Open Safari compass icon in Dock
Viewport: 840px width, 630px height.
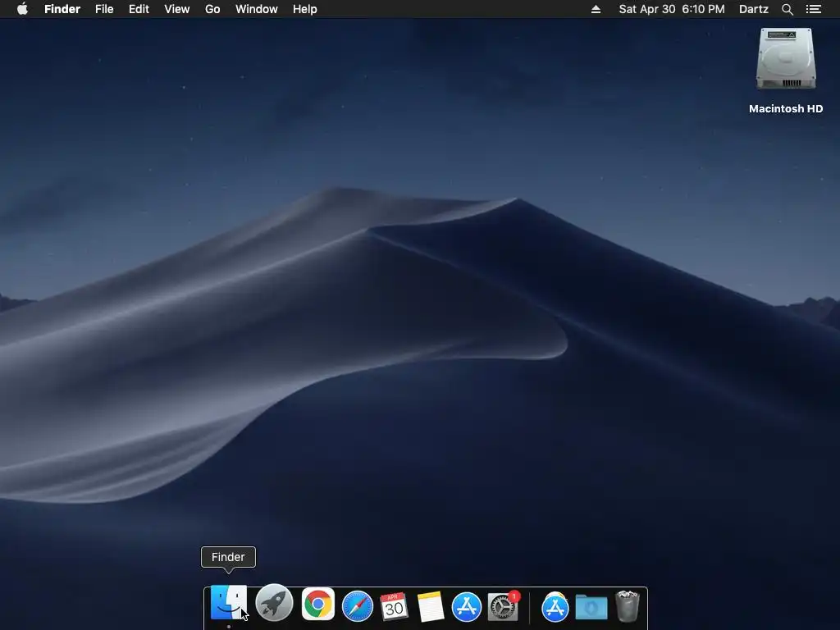coord(358,606)
